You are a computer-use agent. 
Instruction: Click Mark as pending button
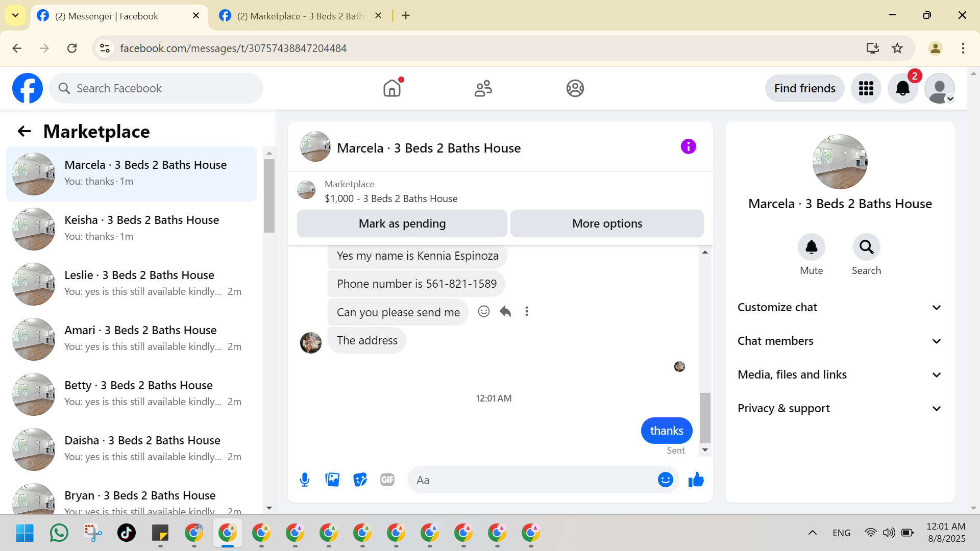point(402,223)
